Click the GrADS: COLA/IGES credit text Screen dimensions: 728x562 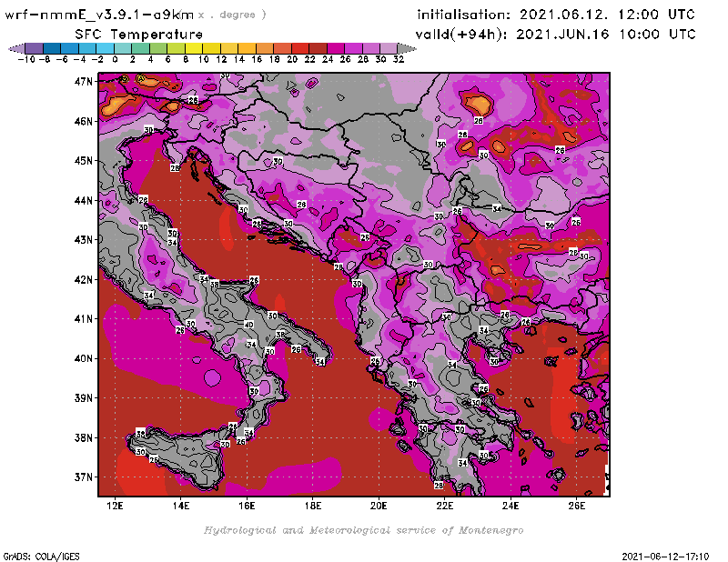pos(41,557)
